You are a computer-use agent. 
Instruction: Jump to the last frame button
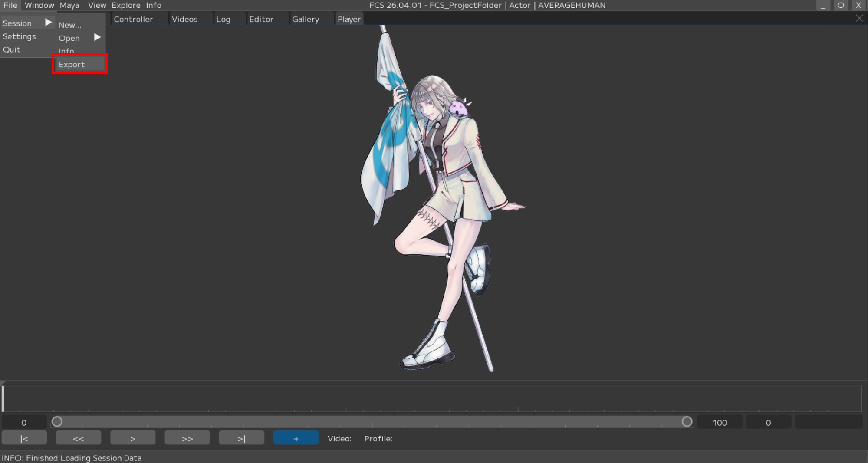241,438
